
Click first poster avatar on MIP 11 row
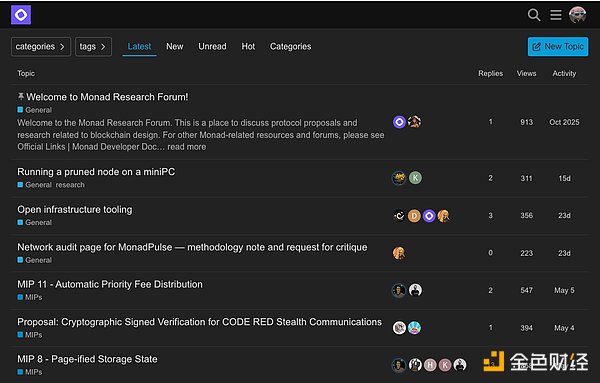coord(399,290)
